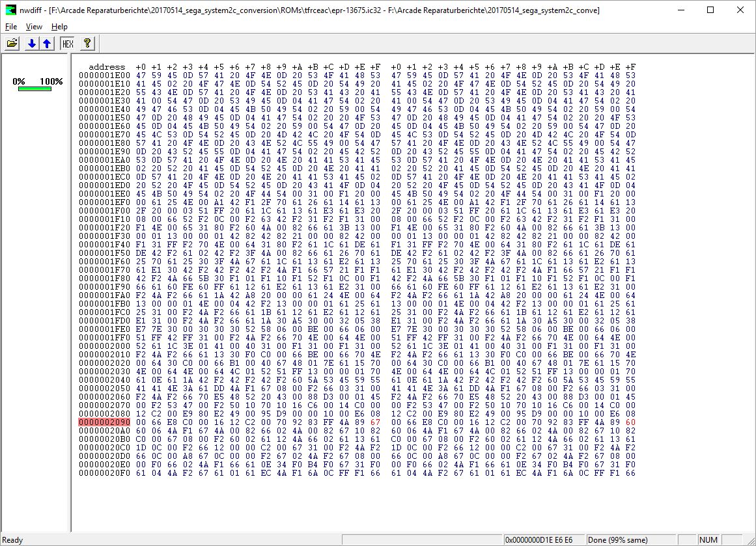The image size is (756, 546).
Task: Open the View menu
Action: (34, 27)
